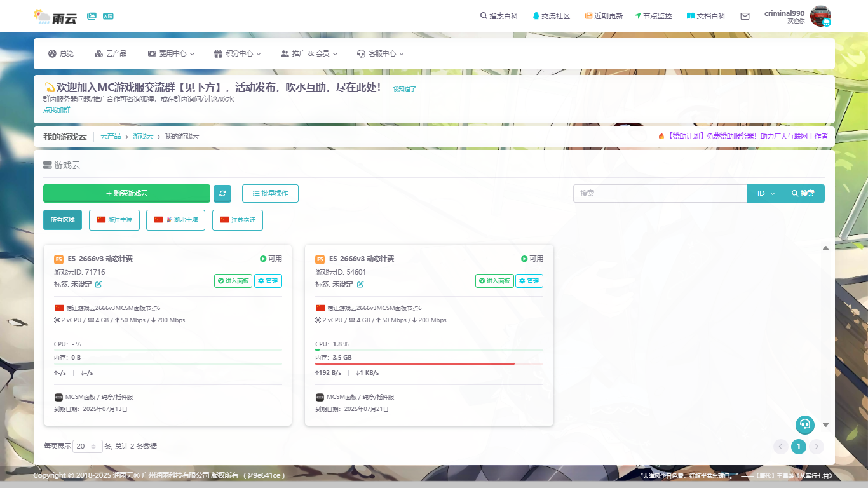The height and width of the screenshot is (488, 868).
Task: Open the mail envelope icon in header
Action: click(x=745, y=16)
